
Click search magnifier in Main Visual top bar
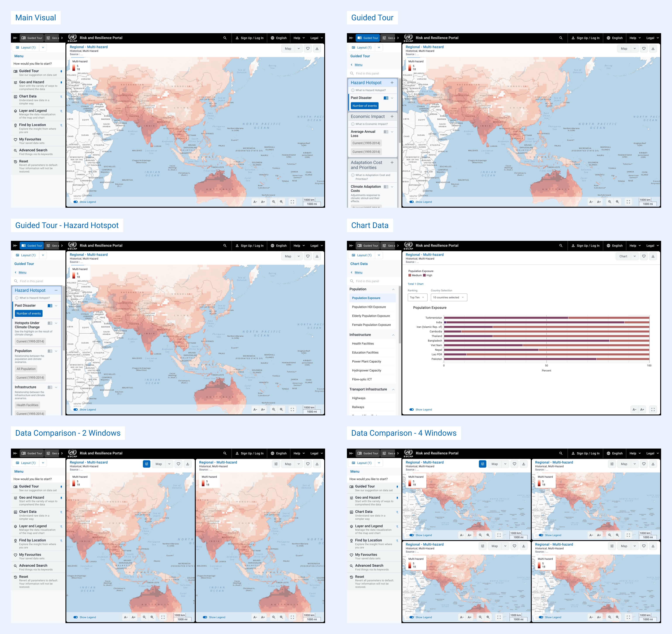225,38
